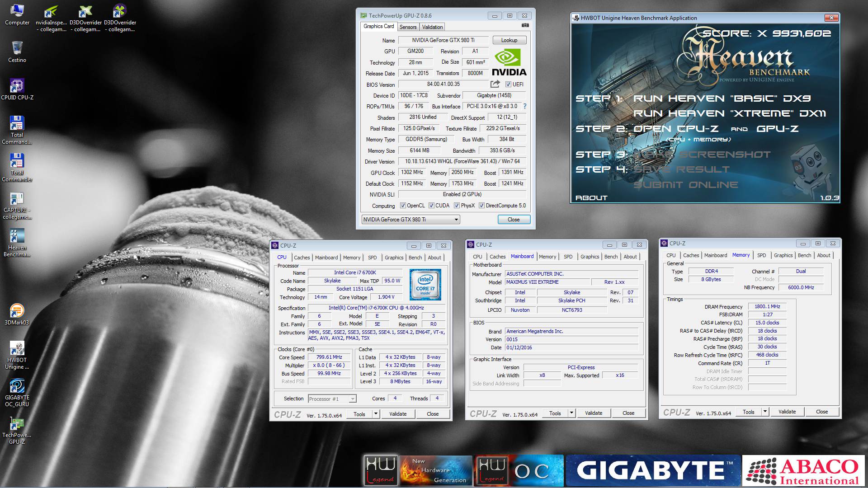Click Run Heaven "Xtreme" DX11
Screen dimensions: 868x488
pos(730,113)
